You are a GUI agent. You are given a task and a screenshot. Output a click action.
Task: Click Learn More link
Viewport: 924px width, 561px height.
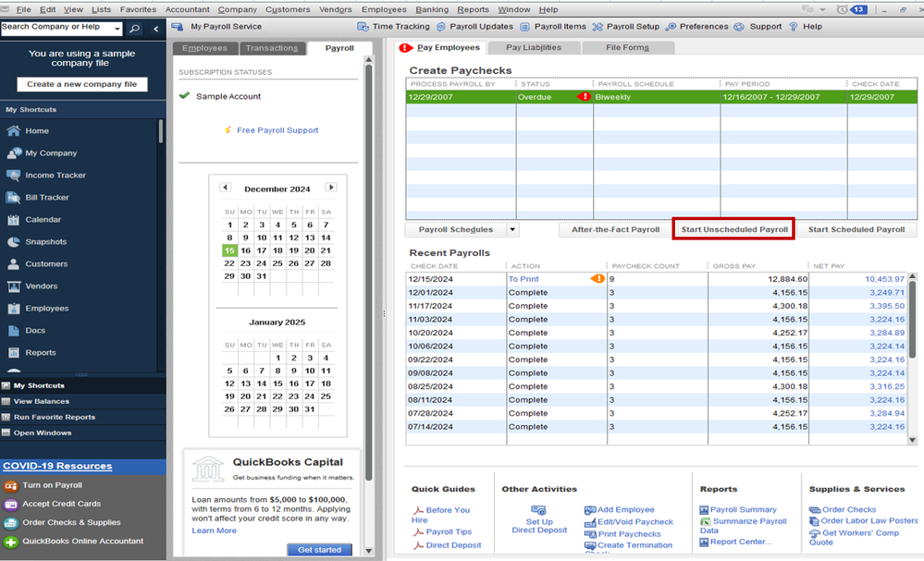coord(214,531)
